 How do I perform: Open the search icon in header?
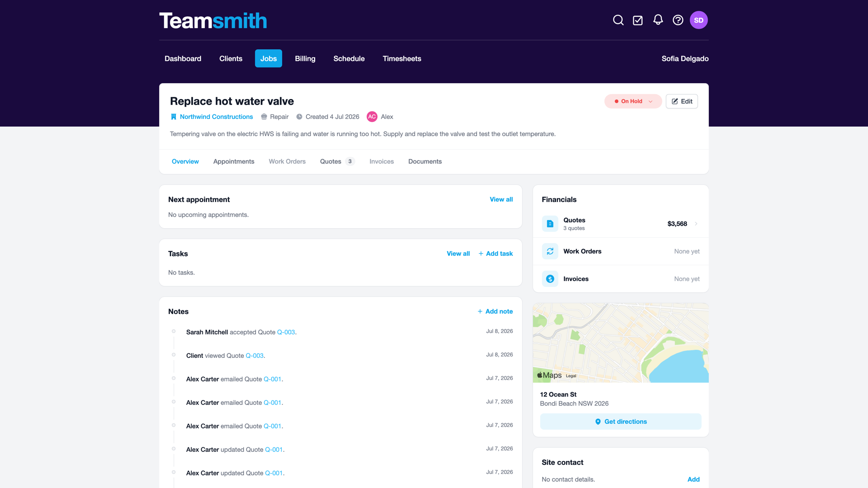click(x=618, y=20)
